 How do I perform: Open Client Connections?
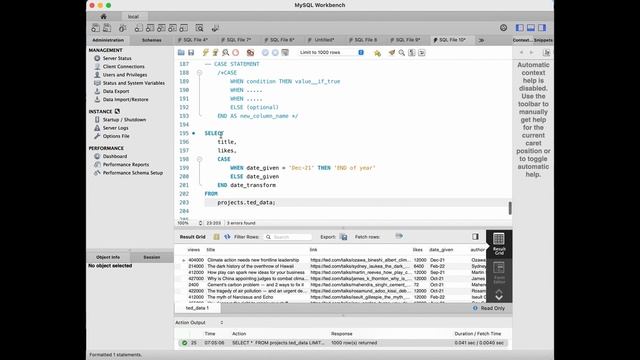tap(123, 67)
